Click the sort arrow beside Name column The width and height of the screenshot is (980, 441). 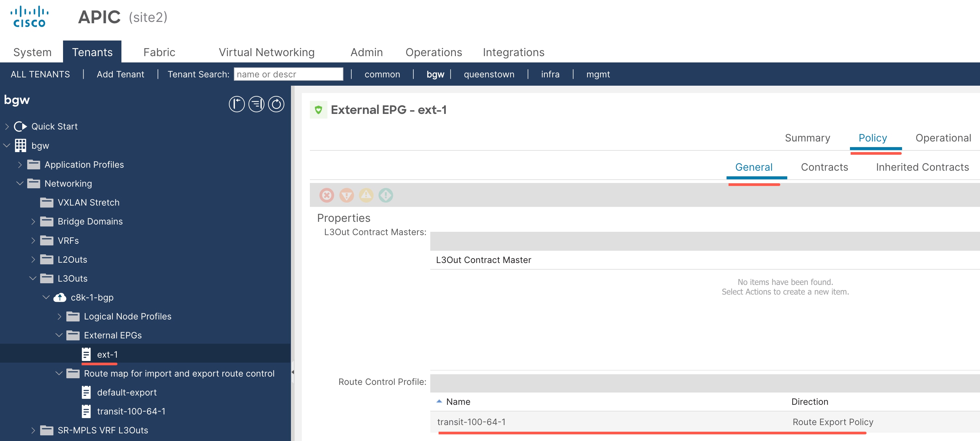[x=439, y=401]
